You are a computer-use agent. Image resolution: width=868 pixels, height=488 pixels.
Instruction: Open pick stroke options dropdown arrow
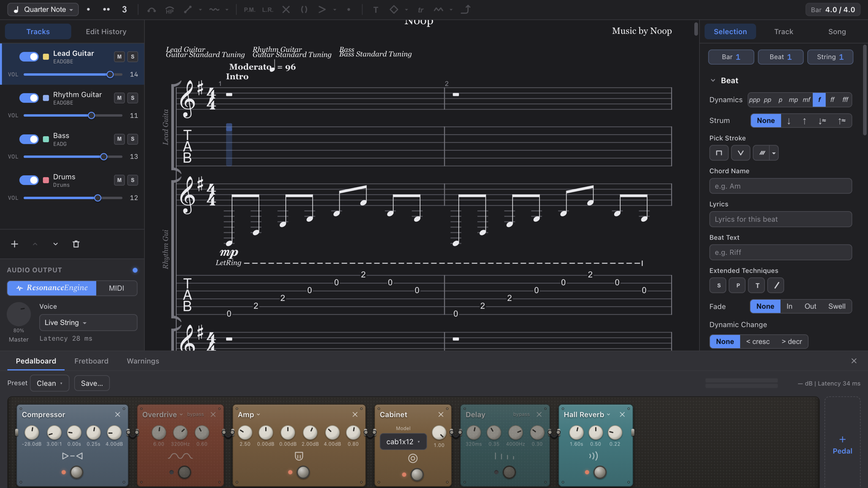(x=774, y=153)
